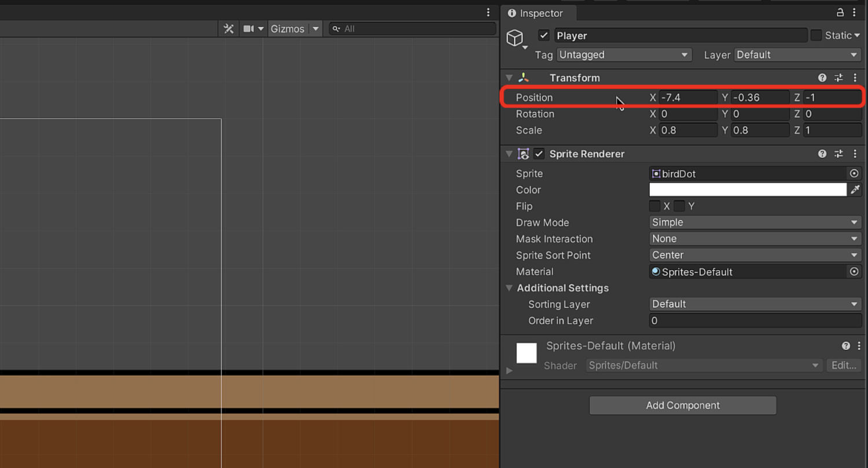Screen dimensions: 868x468
Task: Click the Sprite Renderer component icon
Action: [524, 154]
